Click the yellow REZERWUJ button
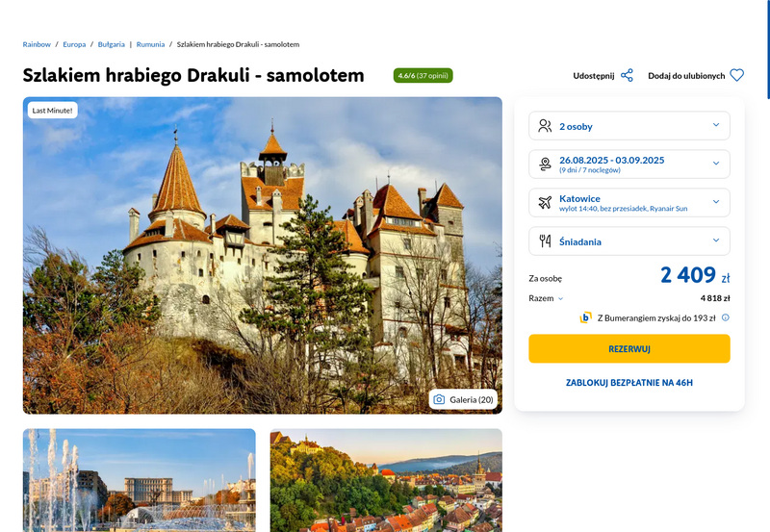770x532 pixels. tap(629, 349)
